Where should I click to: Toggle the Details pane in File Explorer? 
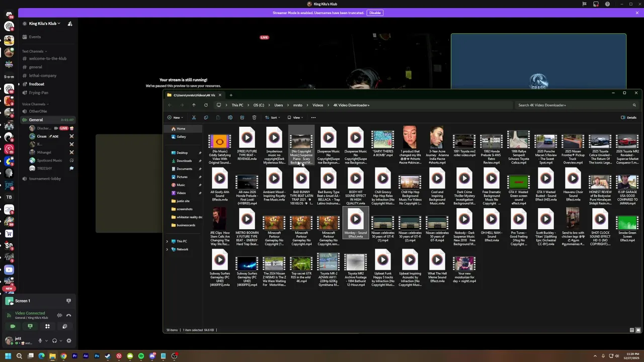[x=628, y=117]
